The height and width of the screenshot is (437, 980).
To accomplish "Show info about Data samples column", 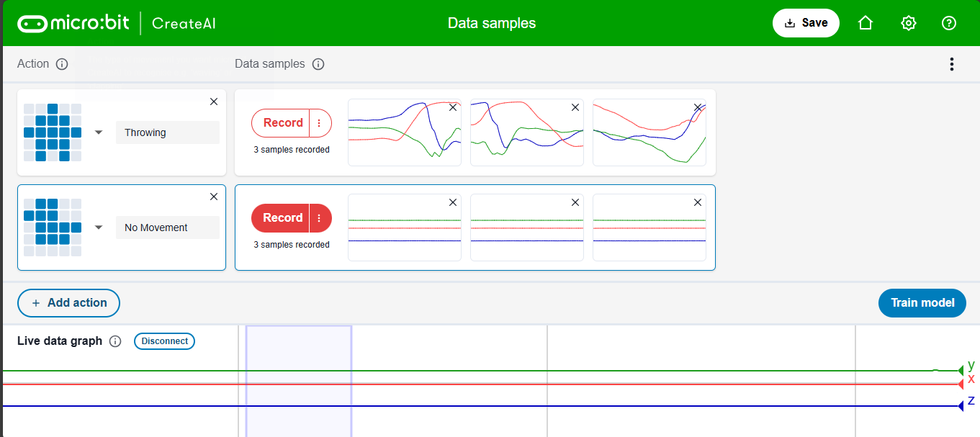I will [318, 64].
